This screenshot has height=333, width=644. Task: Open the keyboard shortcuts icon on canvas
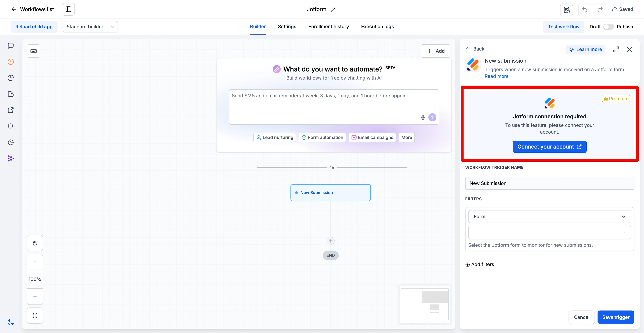point(34,51)
